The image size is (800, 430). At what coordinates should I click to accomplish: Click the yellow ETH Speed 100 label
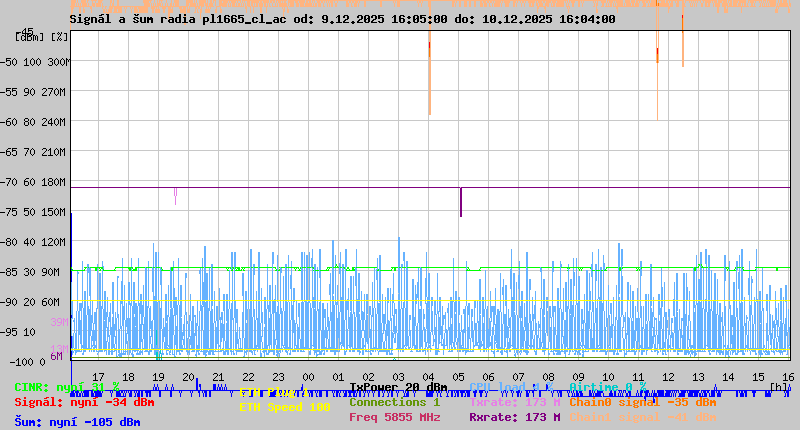[284, 408]
